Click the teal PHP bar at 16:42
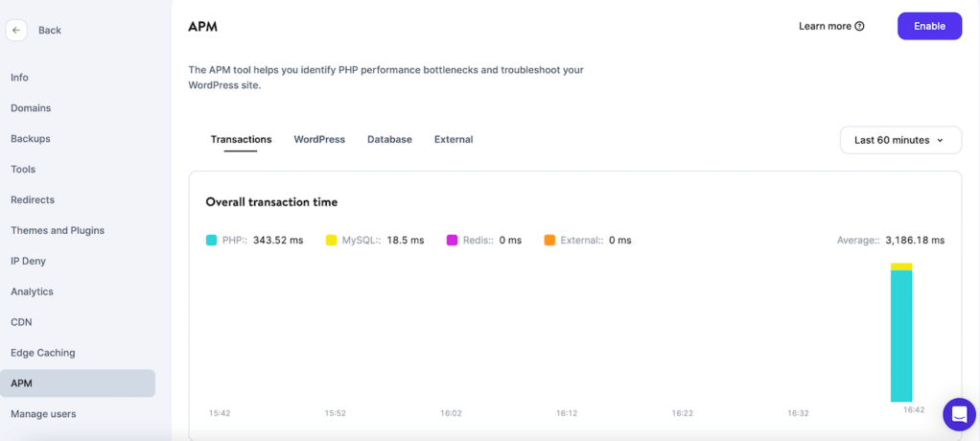The height and width of the screenshot is (441, 980). [901, 336]
